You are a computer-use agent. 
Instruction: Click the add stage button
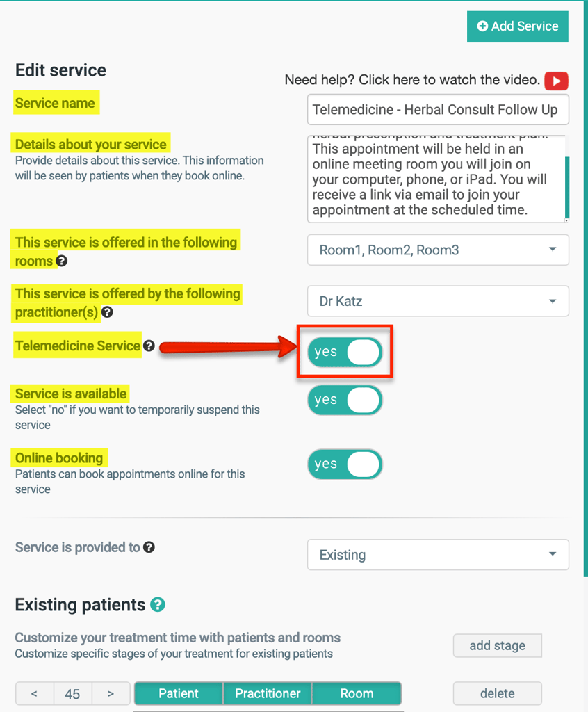(497, 645)
